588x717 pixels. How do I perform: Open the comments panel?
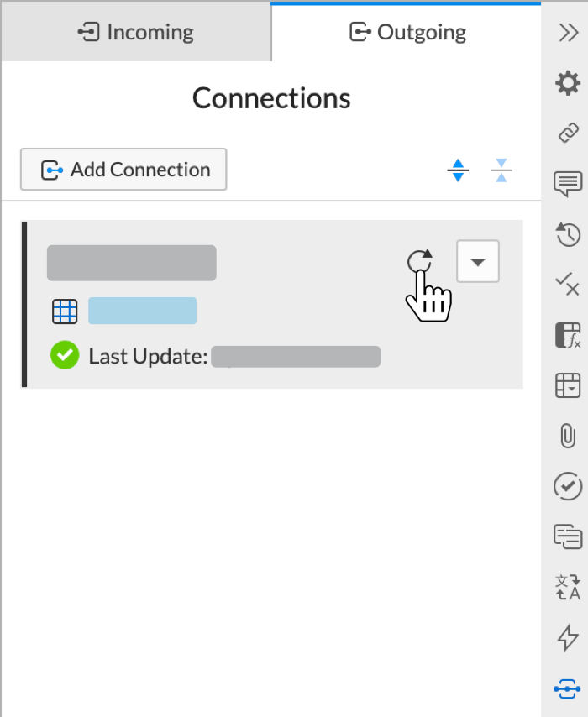click(568, 185)
